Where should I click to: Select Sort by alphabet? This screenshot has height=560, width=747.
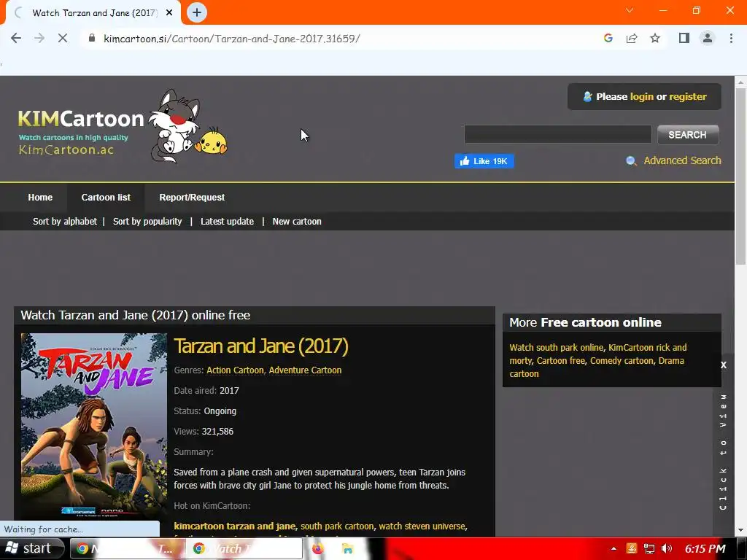pyautogui.click(x=65, y=222)
